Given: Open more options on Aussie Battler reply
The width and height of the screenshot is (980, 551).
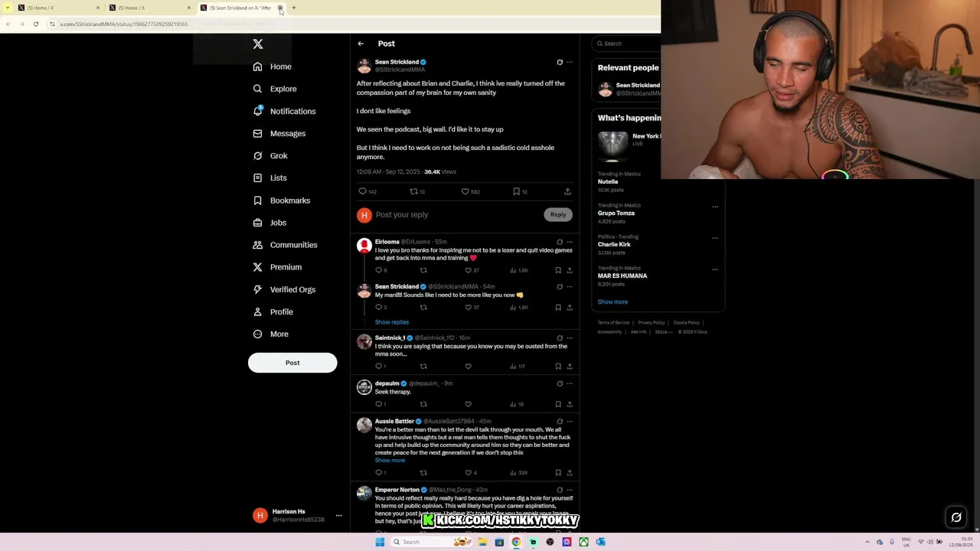Looking at the screenshot, I should (x=570, y=422).
